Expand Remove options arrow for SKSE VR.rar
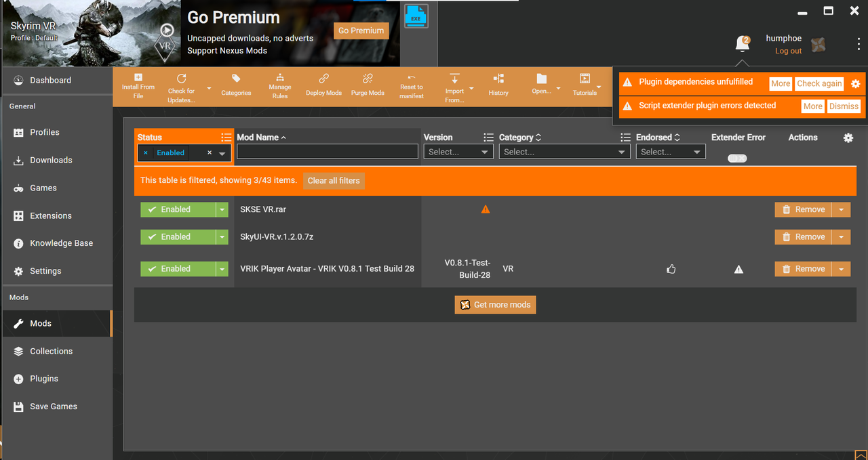The height and width of the screenshot is (460, 868). click(x=841, y=209)
